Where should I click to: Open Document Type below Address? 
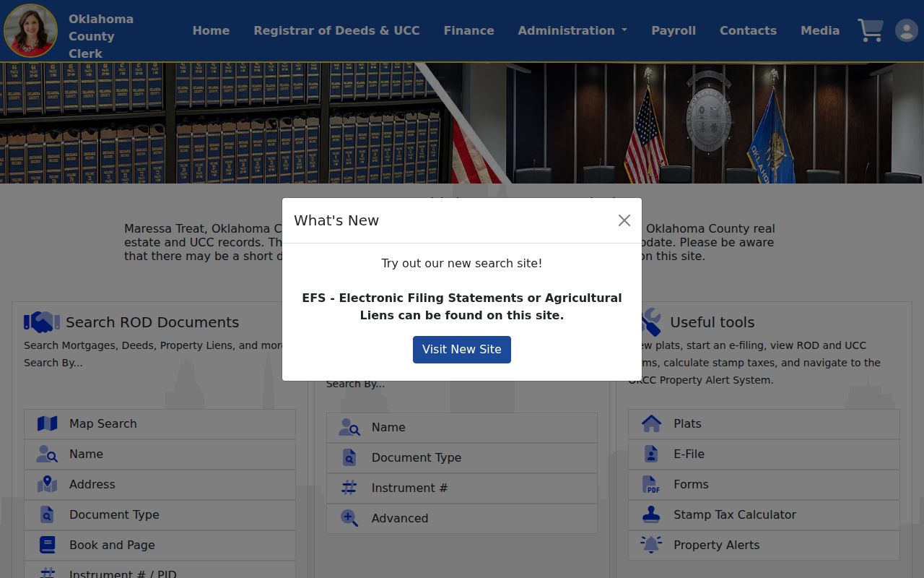tap(160, 514)
